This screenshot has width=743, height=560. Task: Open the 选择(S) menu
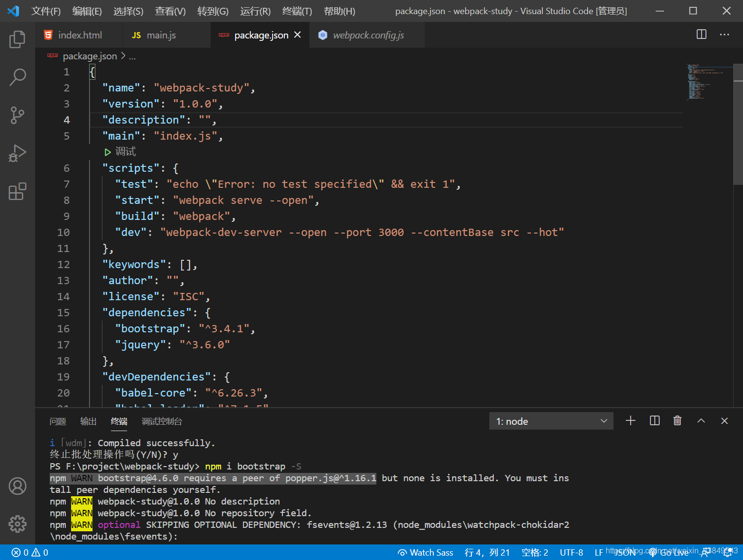click(x=129, y=11)
